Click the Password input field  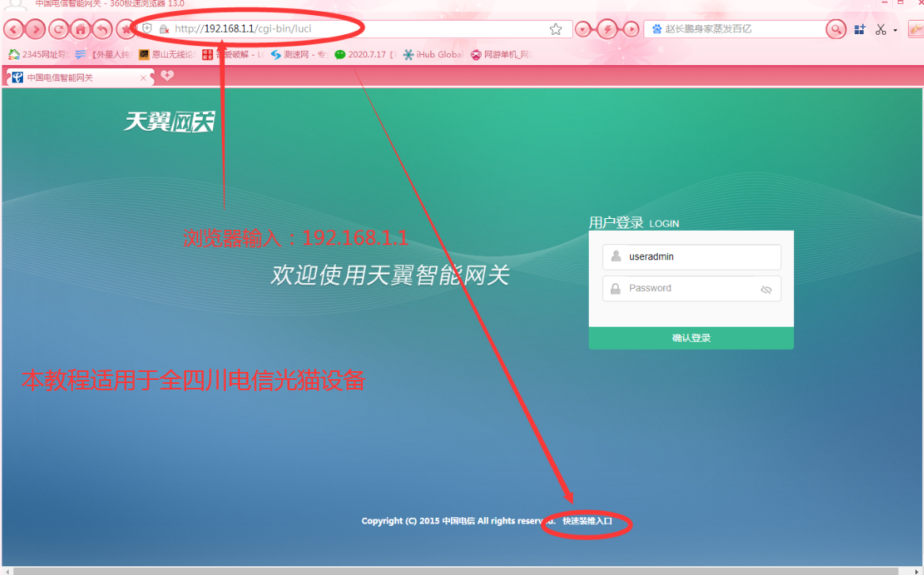[692, 289]
